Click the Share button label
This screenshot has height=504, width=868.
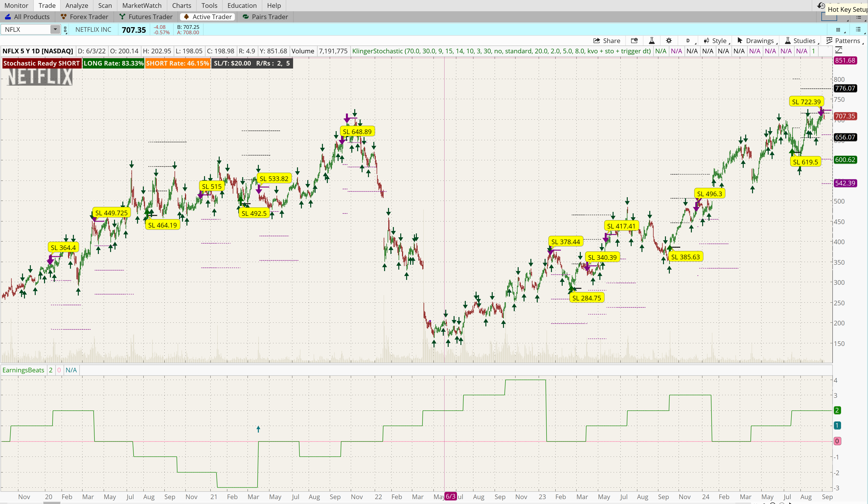point(612,41)
